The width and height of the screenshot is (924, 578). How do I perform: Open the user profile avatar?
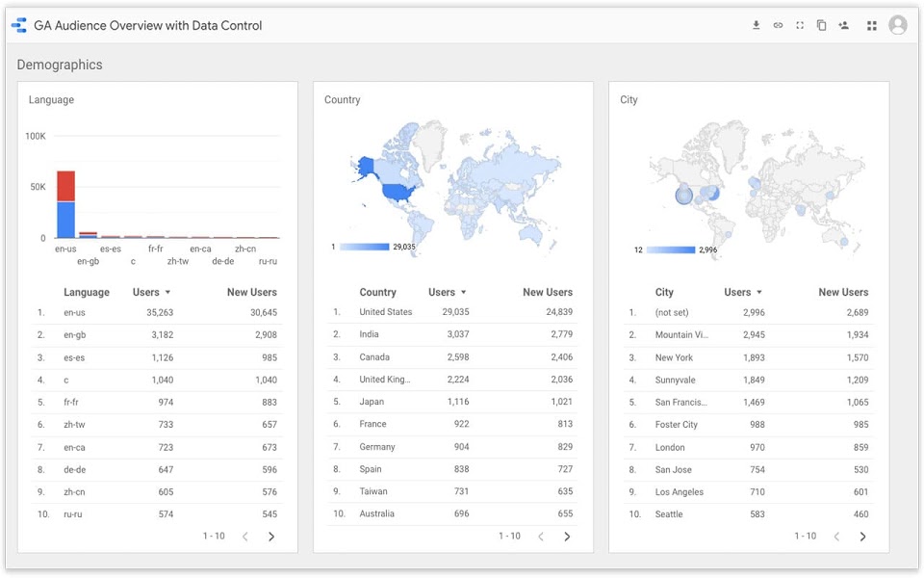(x=897, y=25)
